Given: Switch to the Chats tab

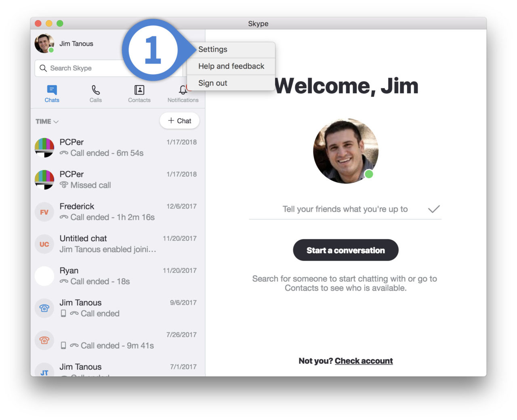Looking at the screenshot, I should (x=52, y=94).
